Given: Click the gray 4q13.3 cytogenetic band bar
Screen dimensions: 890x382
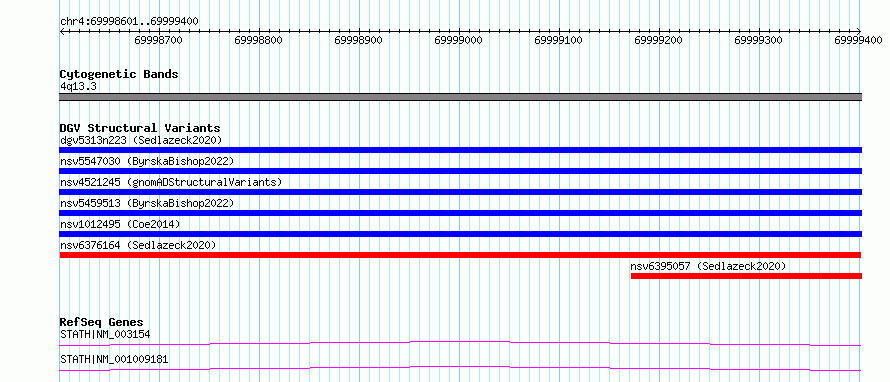Looking at the screenshot, I should click(x=460, y=97).
